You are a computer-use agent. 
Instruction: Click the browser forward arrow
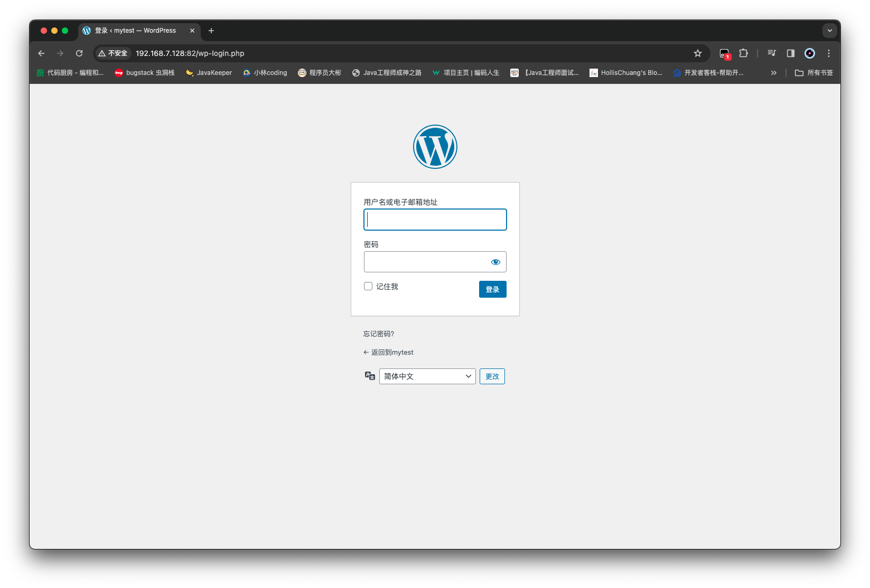[x=60, y=53]
